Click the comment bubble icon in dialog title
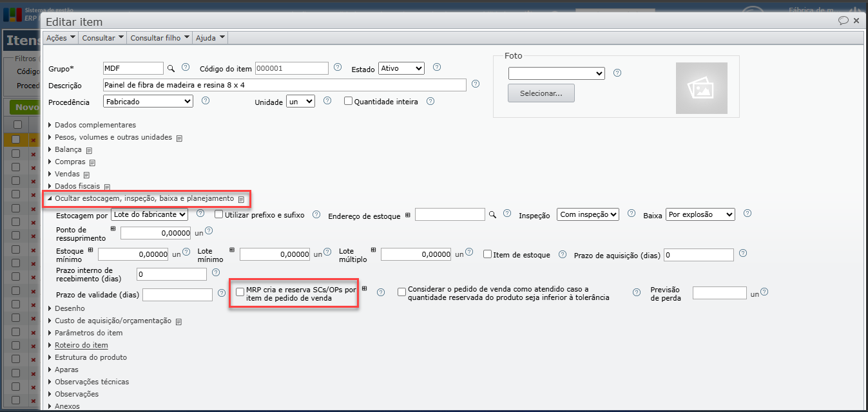Viewport: 868px width, 412px height. [843, 21]
